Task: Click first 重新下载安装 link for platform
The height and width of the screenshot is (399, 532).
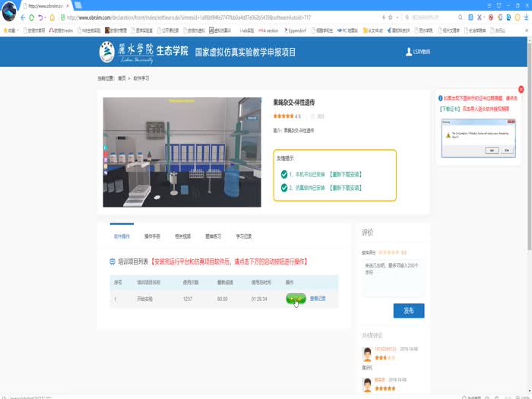Action: [x=345, y=174]
